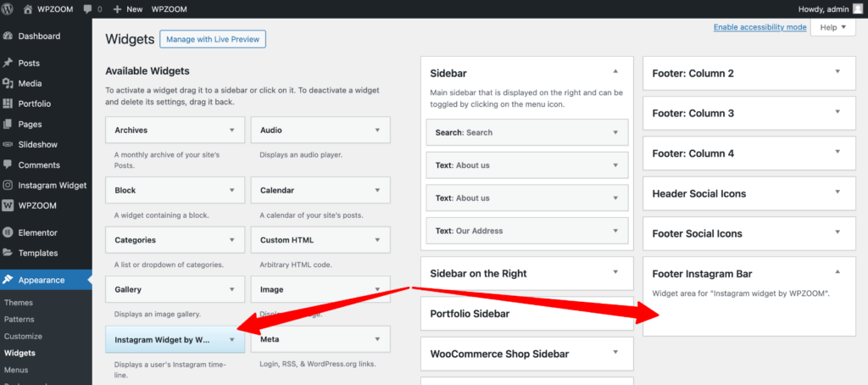Click the plus New icon in admin bar
Viewport: 868px width, 385px height.
point(117,8)
